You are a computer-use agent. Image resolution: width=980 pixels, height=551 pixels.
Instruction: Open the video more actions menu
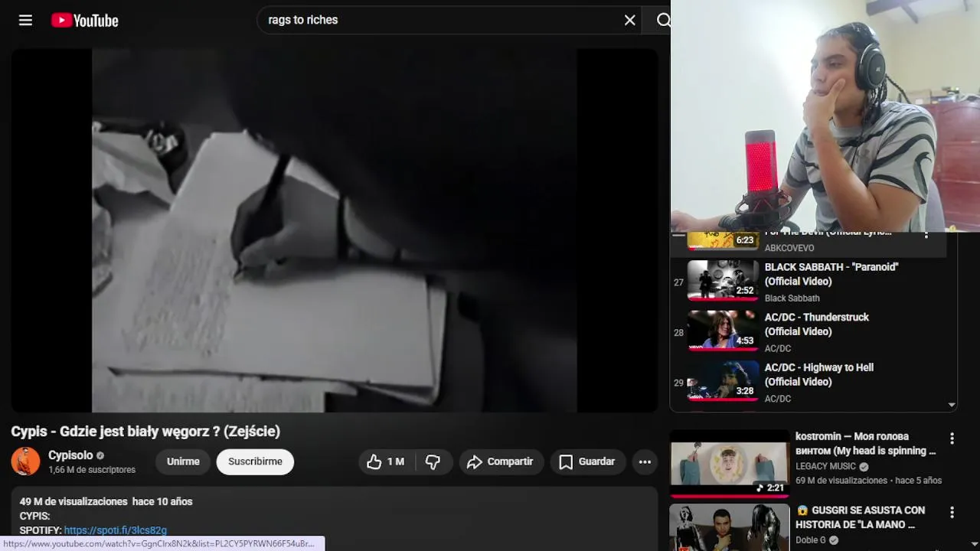pyautogui.click(x=645, y=461)
